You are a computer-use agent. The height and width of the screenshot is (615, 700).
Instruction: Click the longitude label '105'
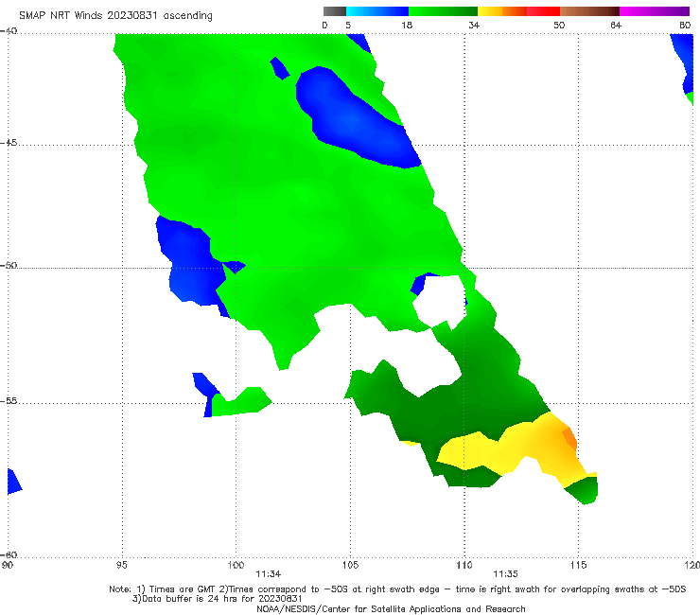(x=350, y=565)
